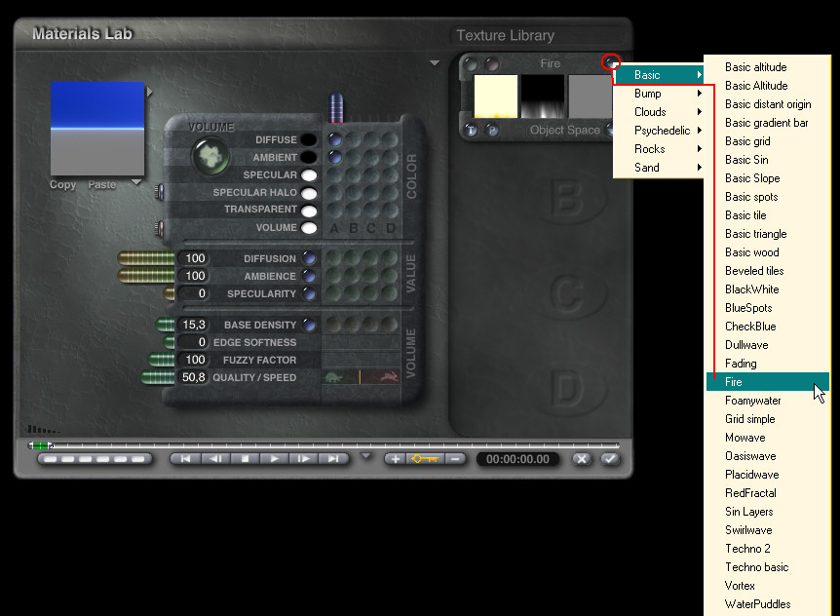Click the yellow Diffusion slider

click(146, 258)
